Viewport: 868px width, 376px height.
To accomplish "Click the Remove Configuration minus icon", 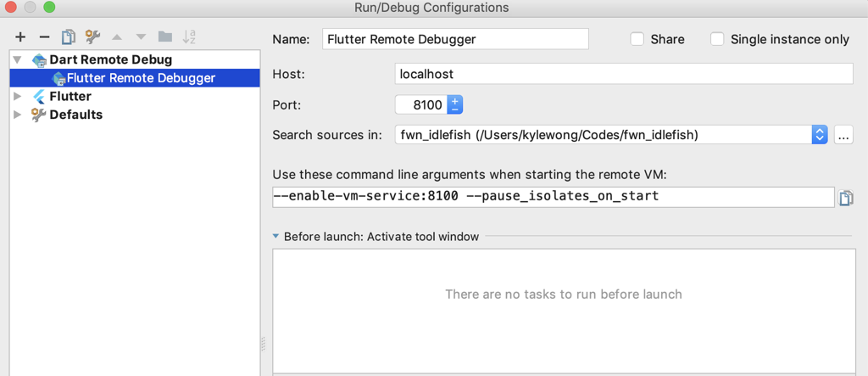I will [44, 37].
